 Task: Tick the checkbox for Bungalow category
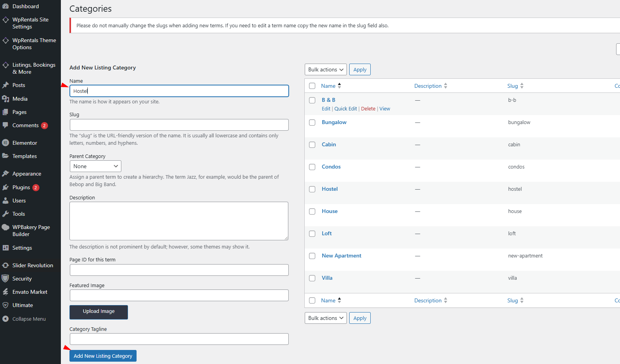[x=312, y=123]
